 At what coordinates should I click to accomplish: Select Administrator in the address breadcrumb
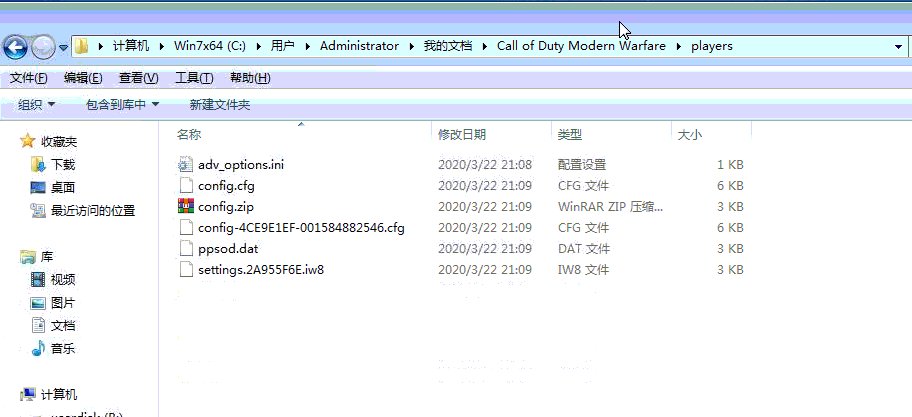point(359,46)
